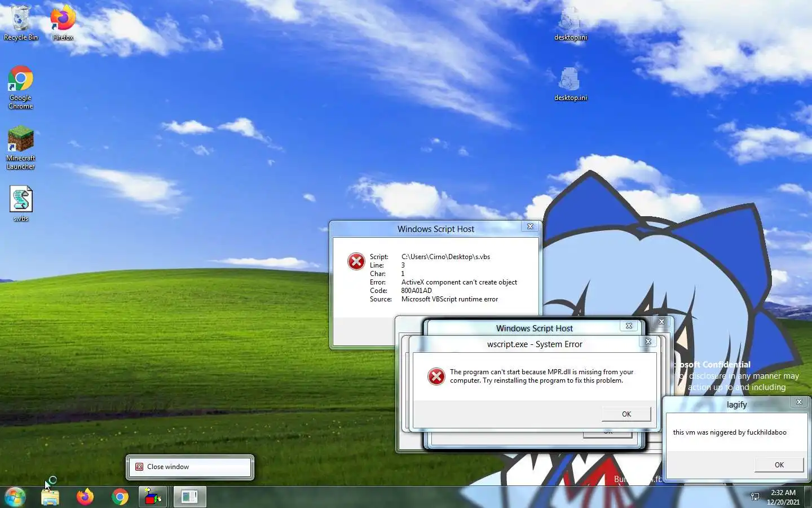This screenshot has height=508, width=812.
Task: Launch Firefox from the desktop shortcut
Action: coord(63,23)
